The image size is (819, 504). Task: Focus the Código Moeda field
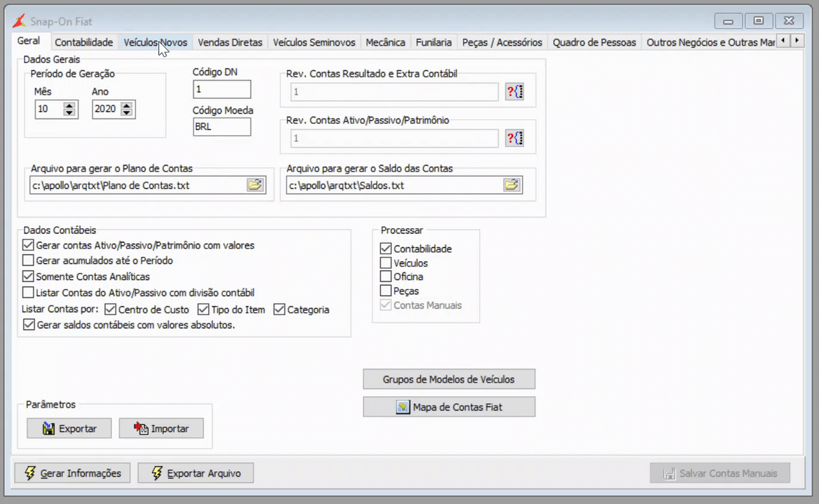pos(222,127)
